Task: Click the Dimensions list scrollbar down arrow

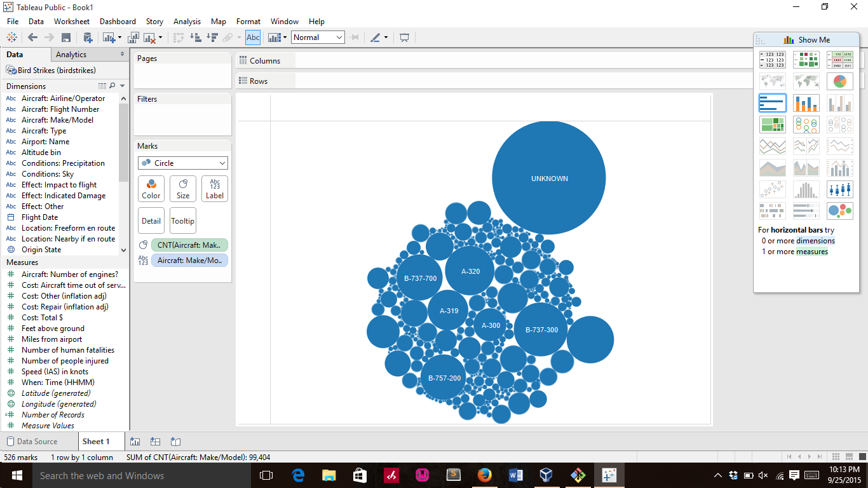Action: click(x=123, y=250)
